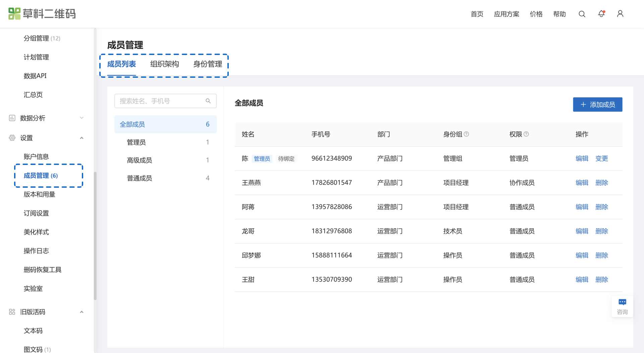This screenshot has width=644, height=353.
Task: Click the 添加成员 button
Action: (x=597, y=105)
